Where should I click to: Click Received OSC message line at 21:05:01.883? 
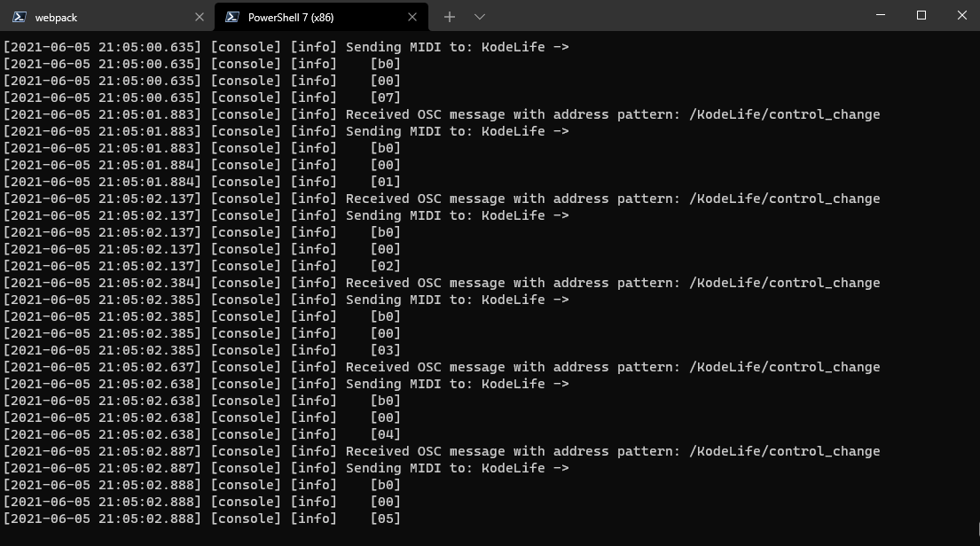pos(442,114)
